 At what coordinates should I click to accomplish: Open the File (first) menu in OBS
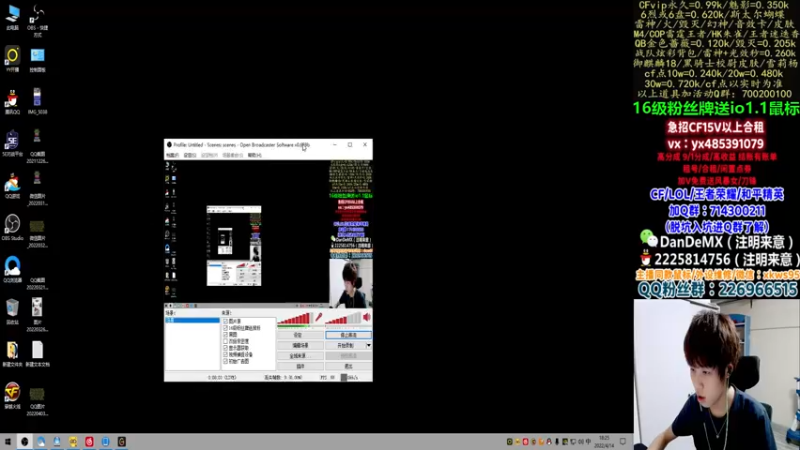click(172, 155)
